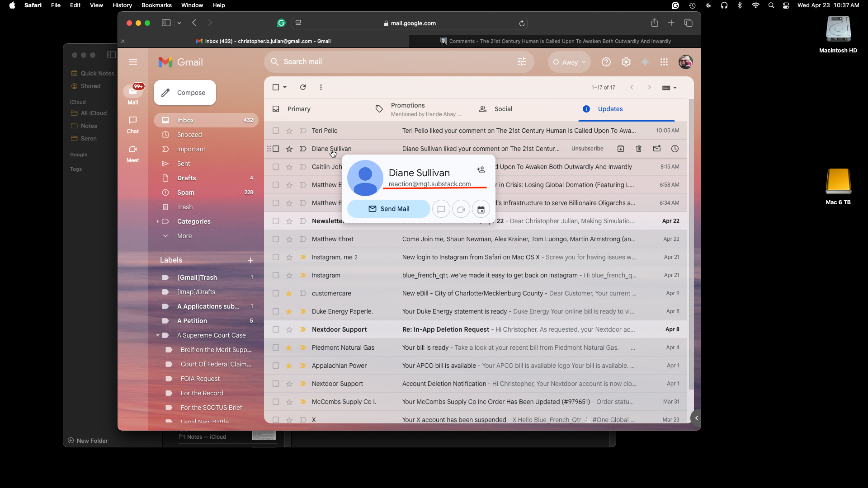
Task: Open the Google apps grid icon
Action: (664, 62)
